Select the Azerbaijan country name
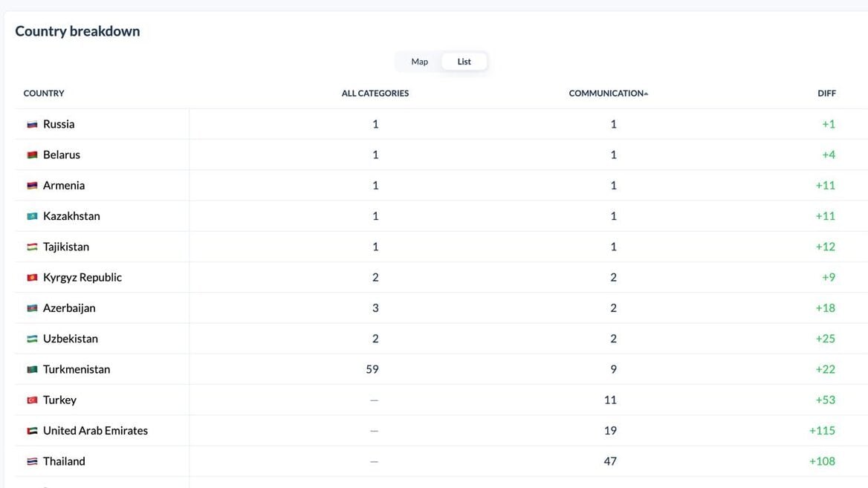868x488 pixels. [69, 308]
